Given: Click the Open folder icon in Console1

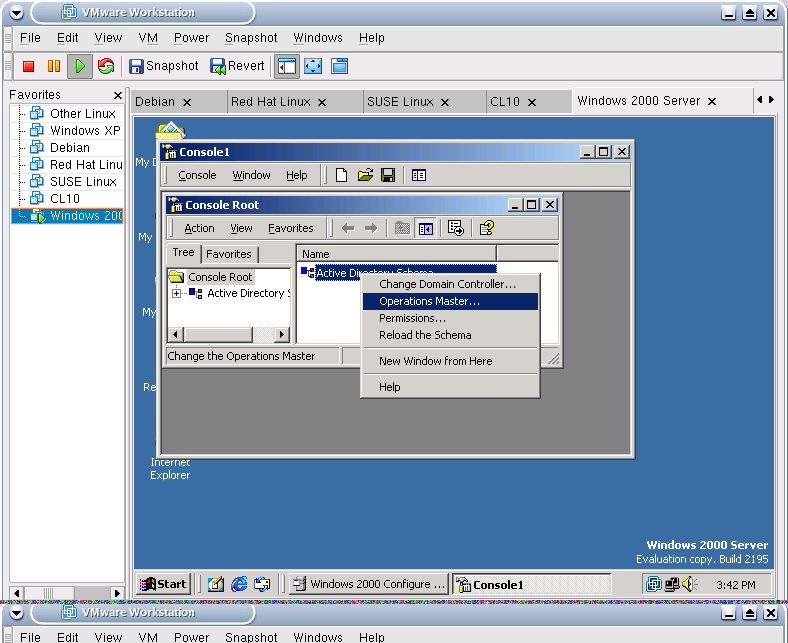Looking at the screenshot, I should [x=365, y=175].
